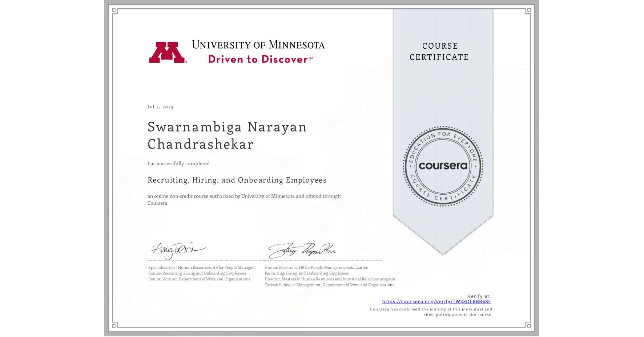Select the Coursera seal emblem
The height and width of the screenshot is (337, 644).
pyautogui.click(x=443, y=166)
